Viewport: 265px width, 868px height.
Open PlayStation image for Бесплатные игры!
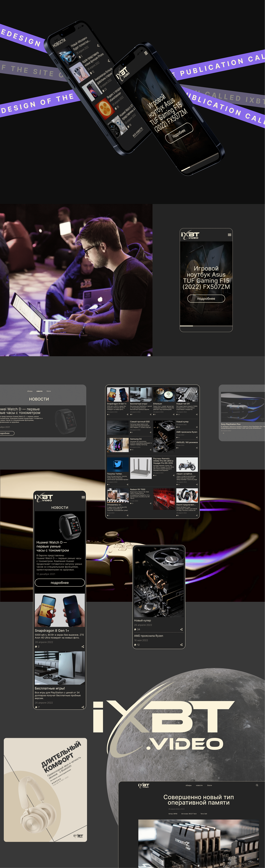coord(60,668)
